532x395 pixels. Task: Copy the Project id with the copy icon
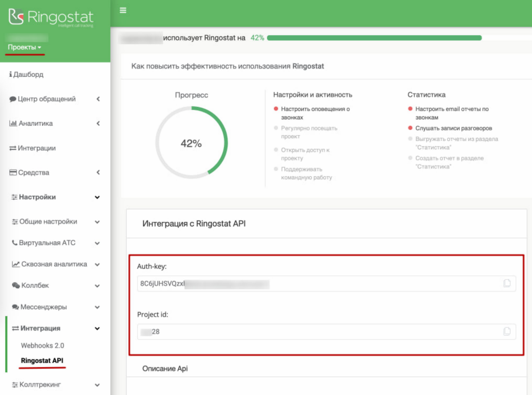coord(507,331)
